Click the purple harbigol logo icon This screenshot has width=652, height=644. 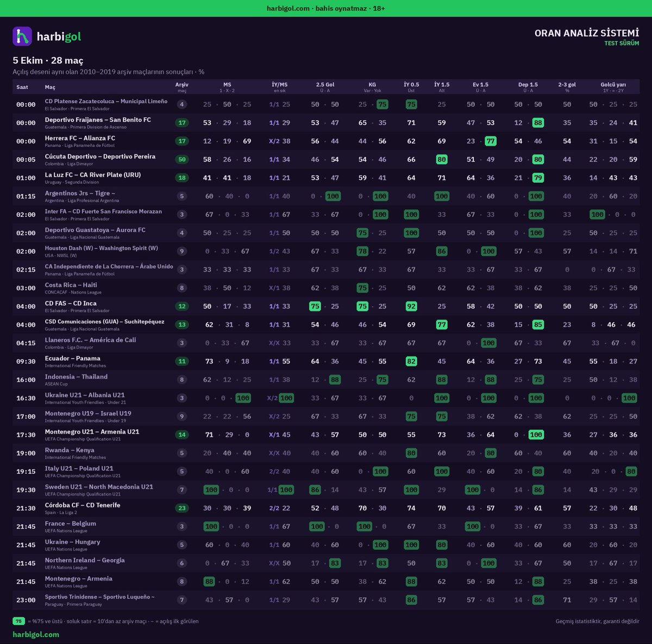(22, 36)
